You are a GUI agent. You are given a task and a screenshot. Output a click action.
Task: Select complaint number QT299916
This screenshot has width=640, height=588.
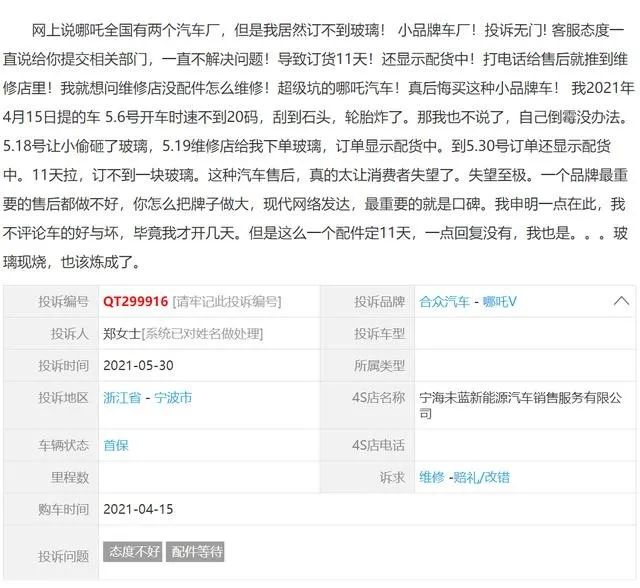click(136, 302)
